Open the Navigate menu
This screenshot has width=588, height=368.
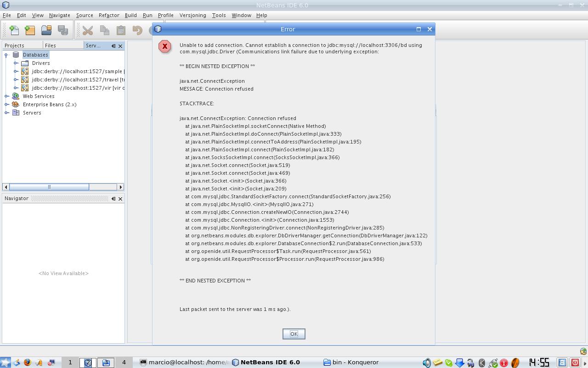[60, 15]
